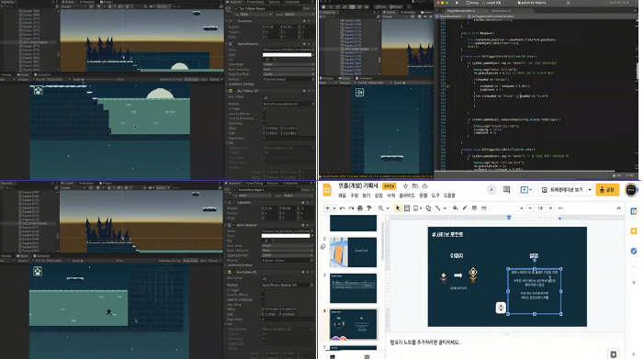Click the insert image icon in Slides

tap(415, 208)
